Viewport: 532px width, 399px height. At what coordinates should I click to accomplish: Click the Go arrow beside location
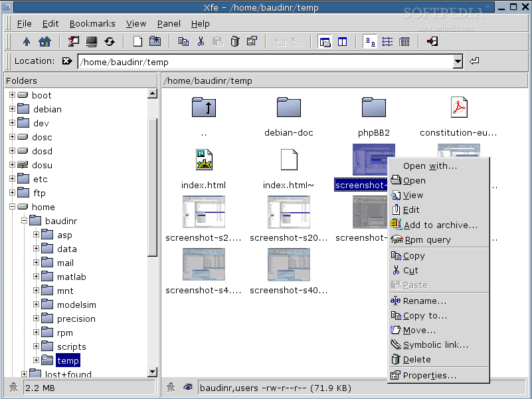[474, 61]
